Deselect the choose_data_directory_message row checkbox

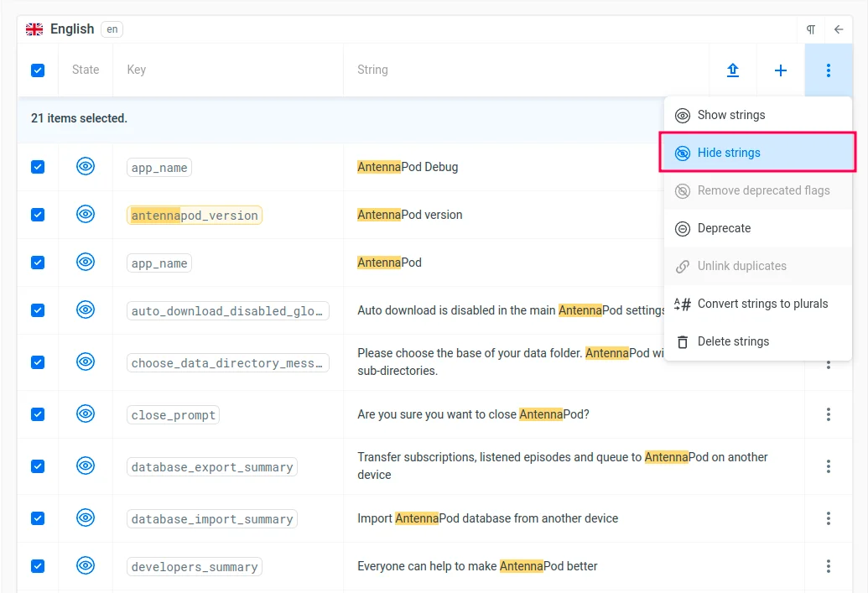point(38,362)
